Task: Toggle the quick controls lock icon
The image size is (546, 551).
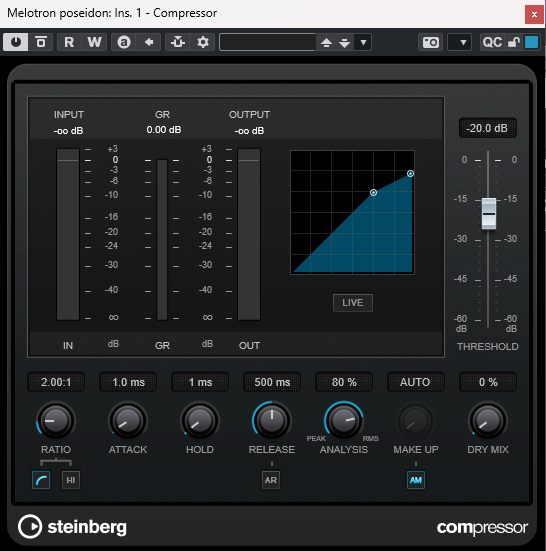Action: [x=514, y=43]
